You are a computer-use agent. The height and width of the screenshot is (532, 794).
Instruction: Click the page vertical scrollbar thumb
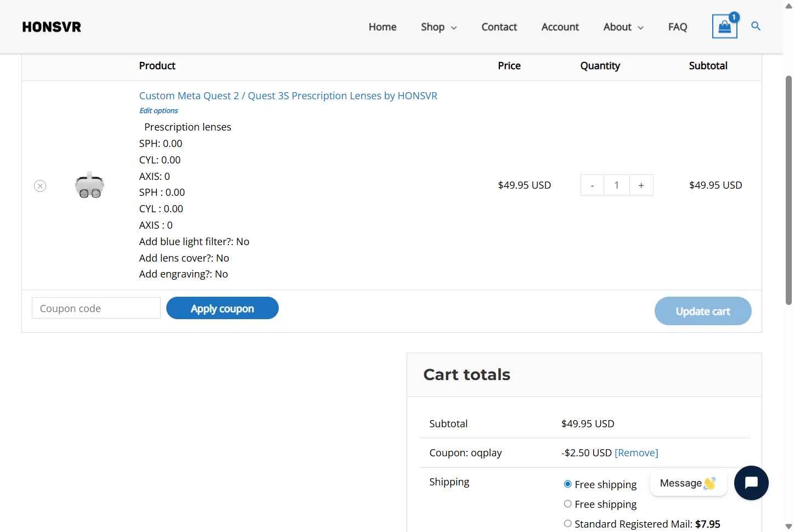click(x=789, y=190)
